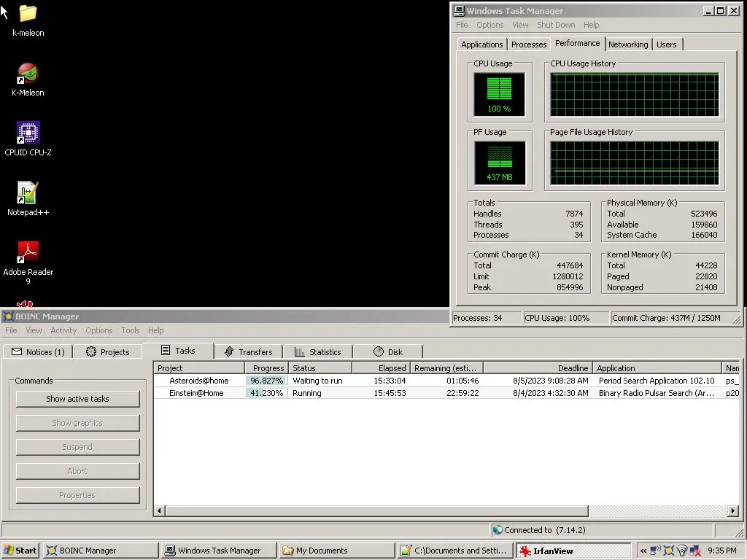
Task: Click the Suspend command button
Action: pyautogui.click(x=77, y=447)
